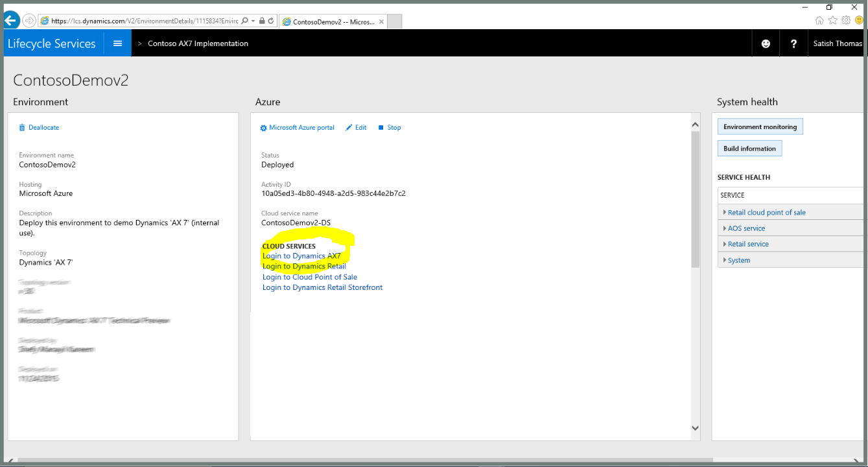Click the yellow smiley feedback icon in browser
Viewport: 868px width, 467px height.
pyautogui.click(x=860, y=20)
